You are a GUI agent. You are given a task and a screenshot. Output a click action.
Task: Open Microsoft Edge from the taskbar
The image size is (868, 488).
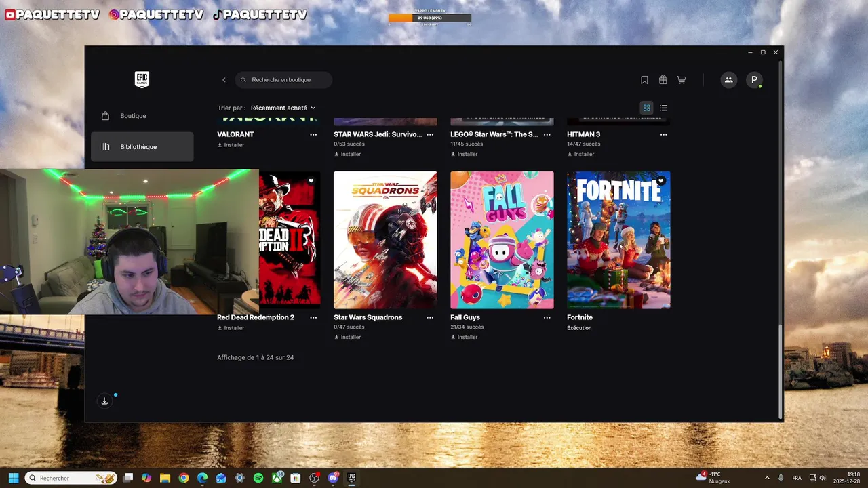point(202,478)
